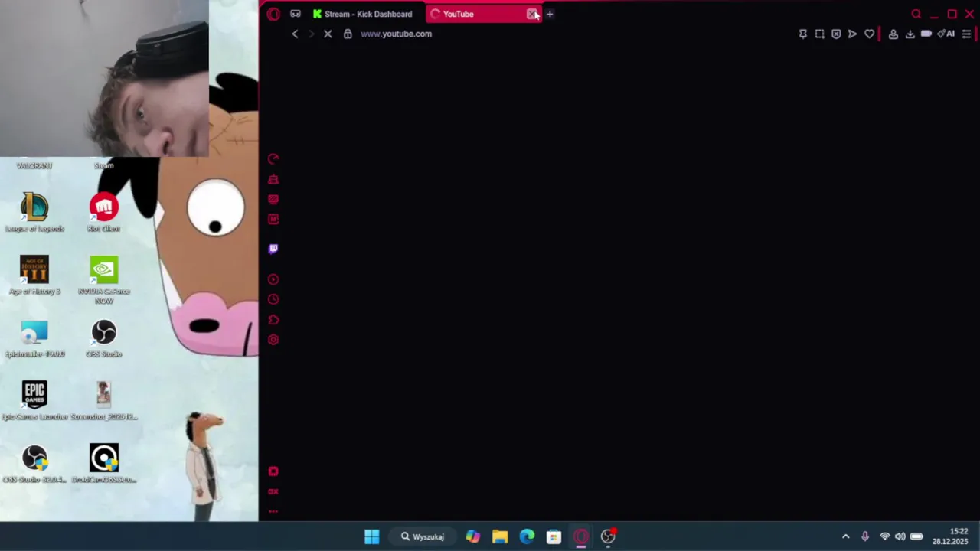Open sidebar three-dots setup menu
The width and height of the screenshot is (980, 551).
(273, 511)
